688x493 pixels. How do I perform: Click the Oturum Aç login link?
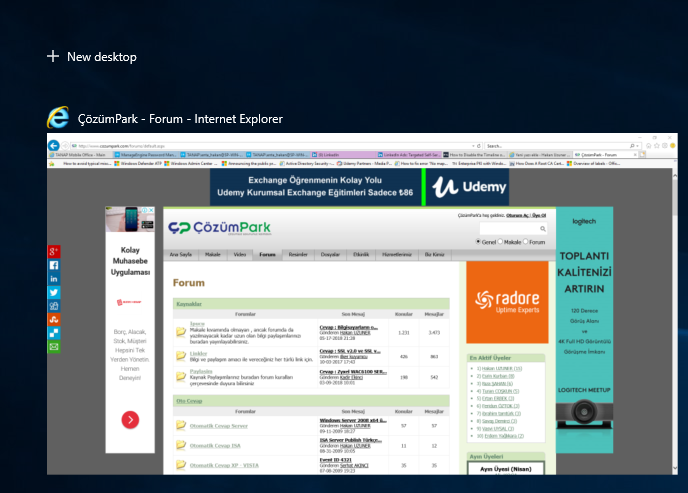(x=504, y=215)
